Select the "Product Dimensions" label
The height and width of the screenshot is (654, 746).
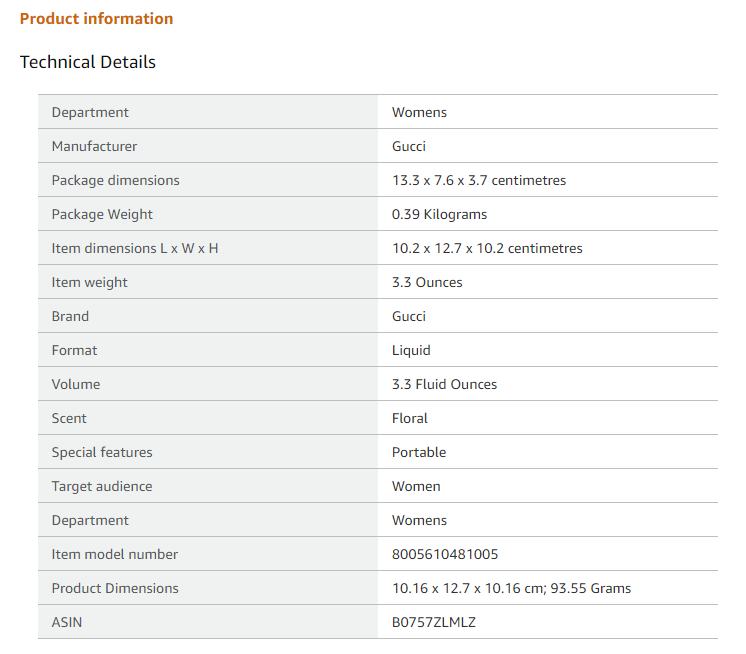coord(115,588)
